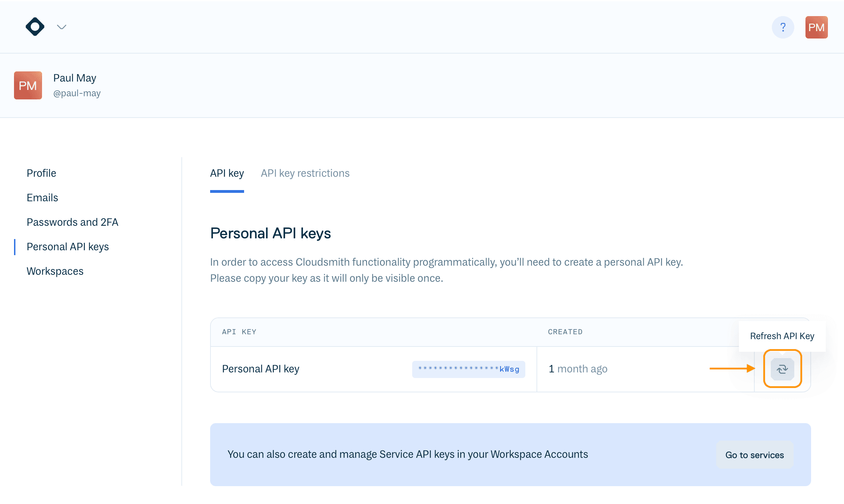The image size is (844, 504).
Task: Open the Profile settings page
Action: pos(41,173)
